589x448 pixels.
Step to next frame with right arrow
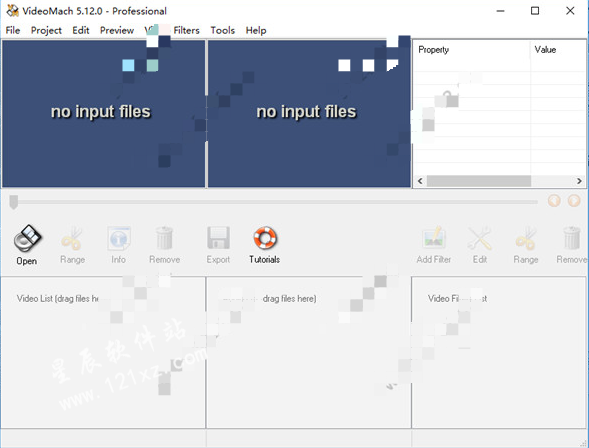[574, 201]
